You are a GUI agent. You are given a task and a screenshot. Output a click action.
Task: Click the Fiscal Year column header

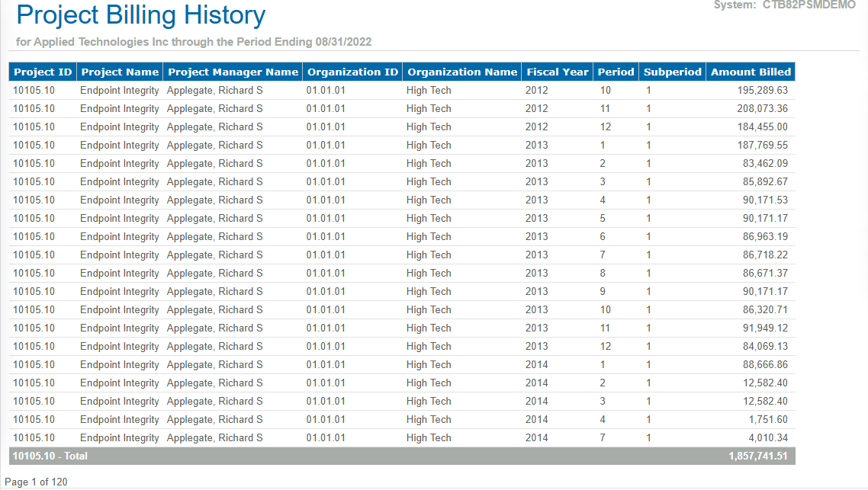(x=557, y=72)
